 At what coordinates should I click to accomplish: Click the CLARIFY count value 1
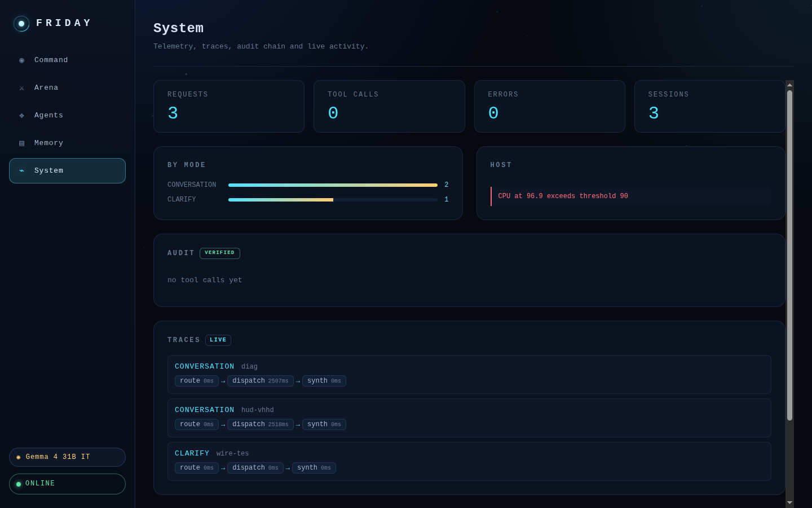(x=447, y=199)
